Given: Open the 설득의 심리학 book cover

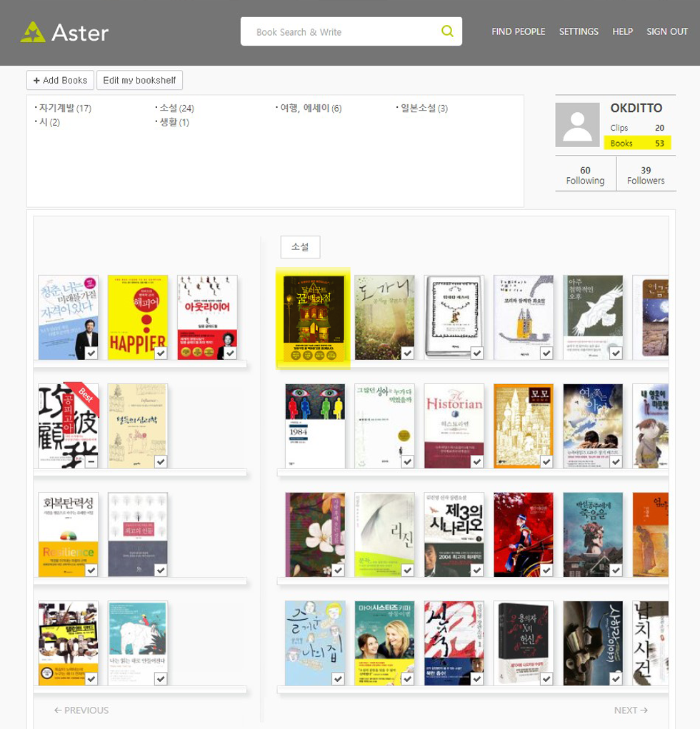Looking at the screenshot, I should click(x=138, y=426).
